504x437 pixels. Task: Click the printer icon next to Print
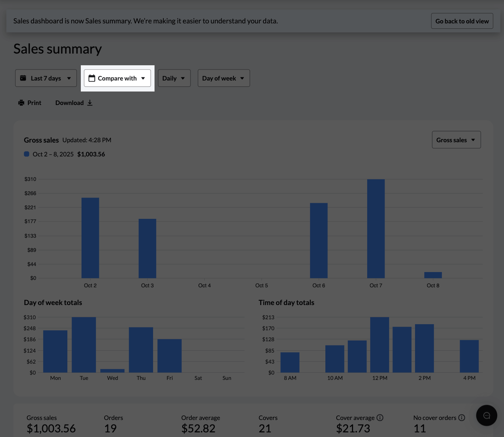click(21, 103)
